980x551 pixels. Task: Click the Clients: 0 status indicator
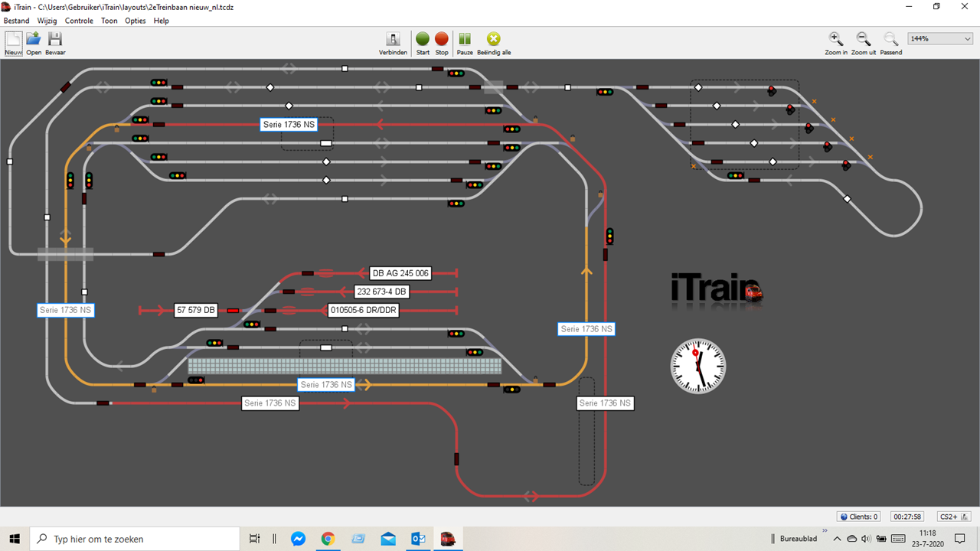[x=857, y=517]
